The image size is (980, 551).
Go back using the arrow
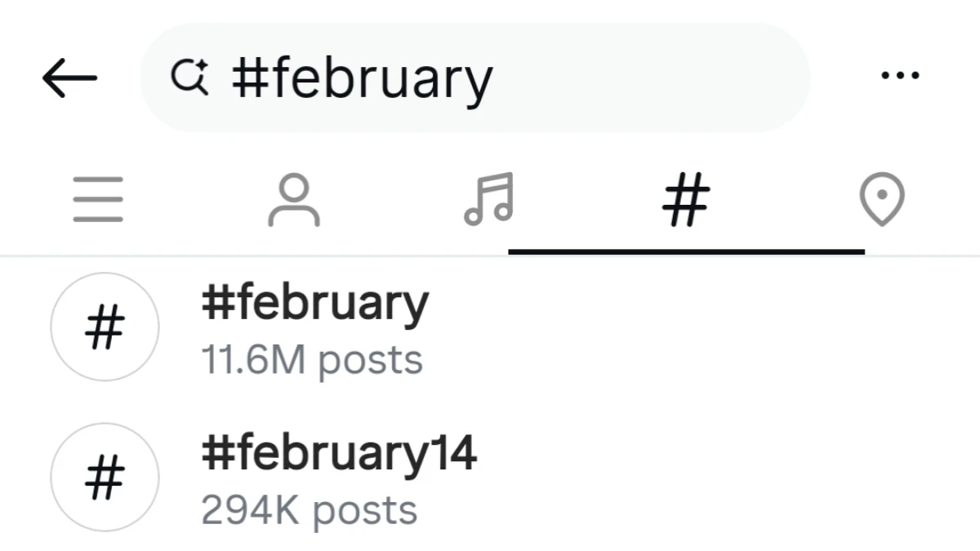click(x=69, y=76)
